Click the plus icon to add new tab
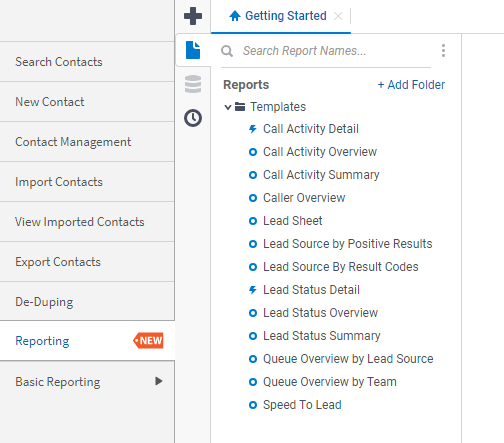This screenshot has width=504, height=443. coord(193,16)
